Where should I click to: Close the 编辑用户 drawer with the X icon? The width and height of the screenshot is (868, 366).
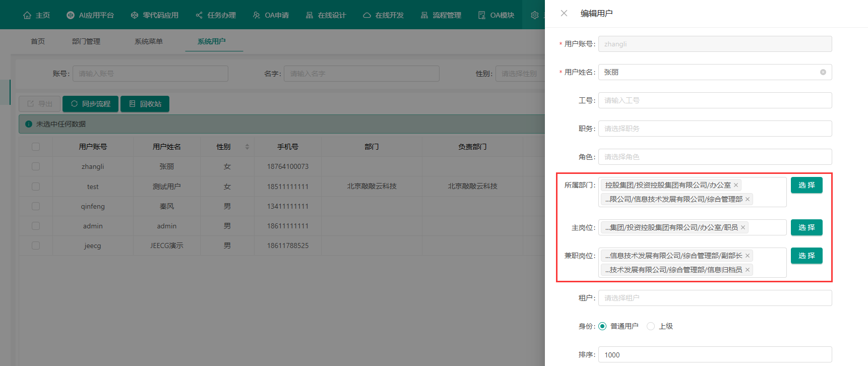[564, 13]
